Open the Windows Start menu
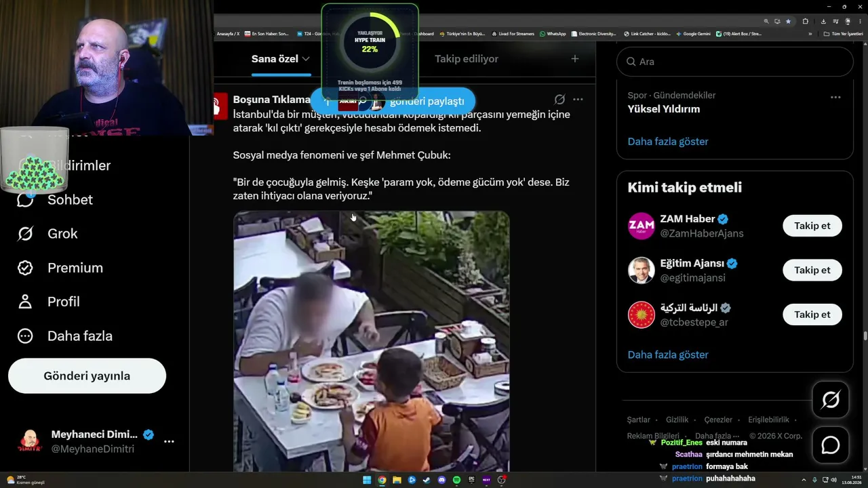 click(367, 480)
